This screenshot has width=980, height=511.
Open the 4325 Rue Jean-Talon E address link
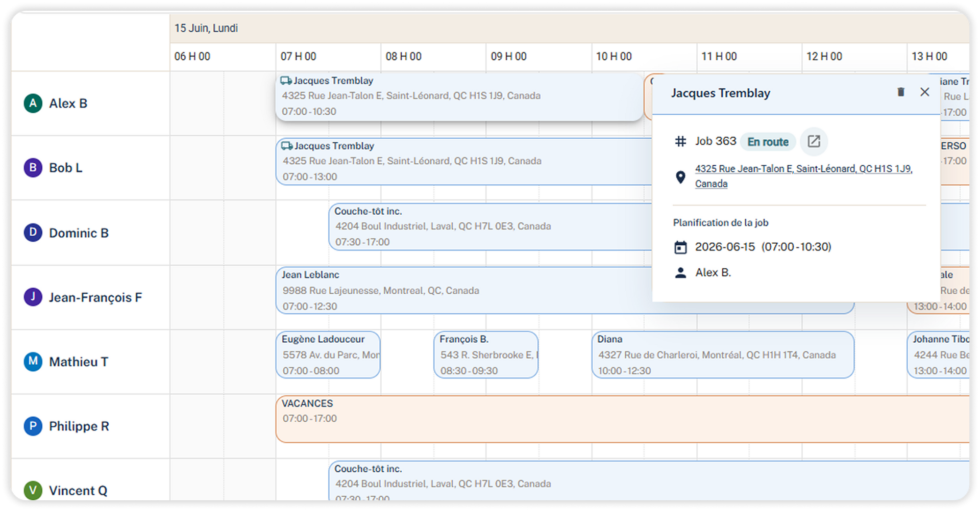click(803, 176)
